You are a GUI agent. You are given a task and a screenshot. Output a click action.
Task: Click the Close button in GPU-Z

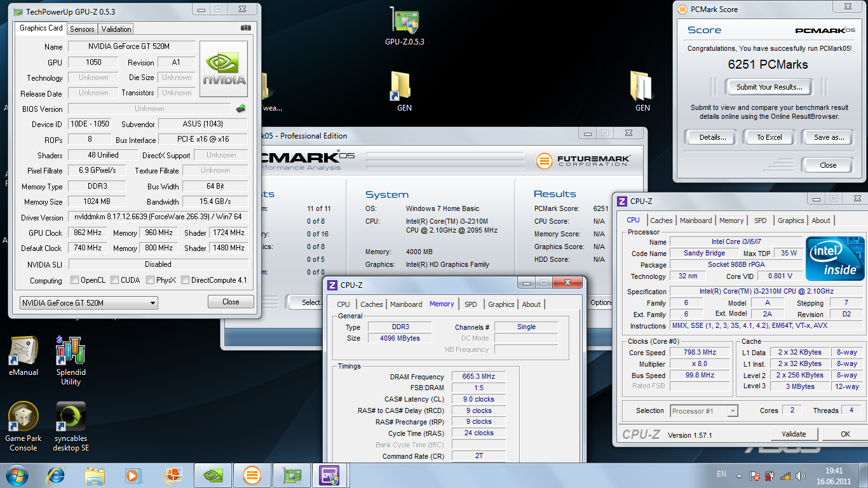click(x=231, y=302)
